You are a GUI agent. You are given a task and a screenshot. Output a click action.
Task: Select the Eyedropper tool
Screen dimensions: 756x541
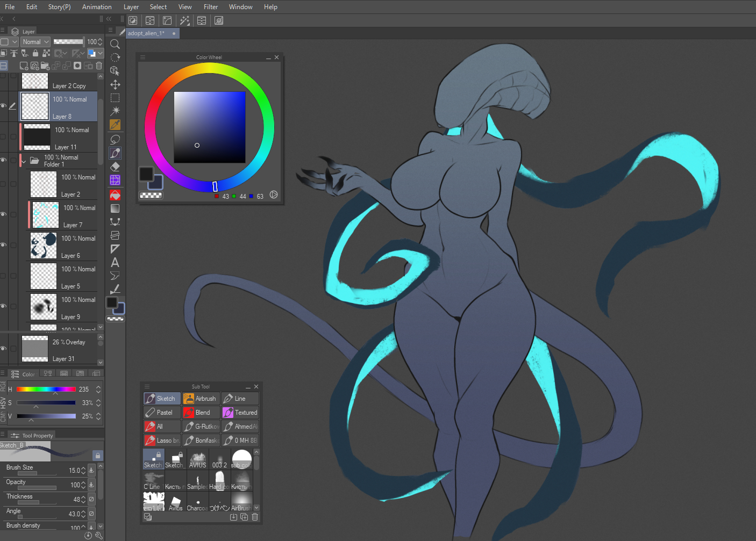click(115, 125)
